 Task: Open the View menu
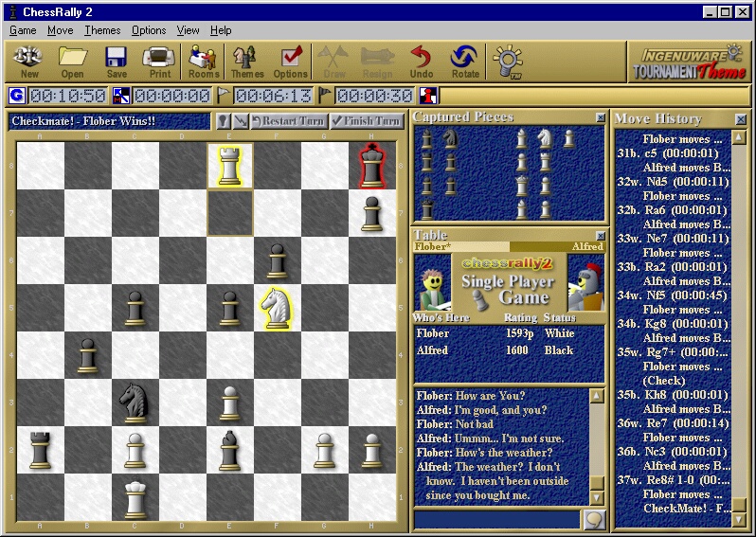(x=188, y=30)
